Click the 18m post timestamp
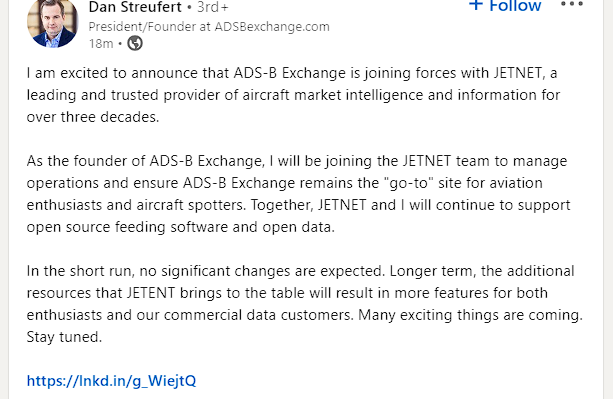Screen dimensions: 613x399 tap(101, 43)
